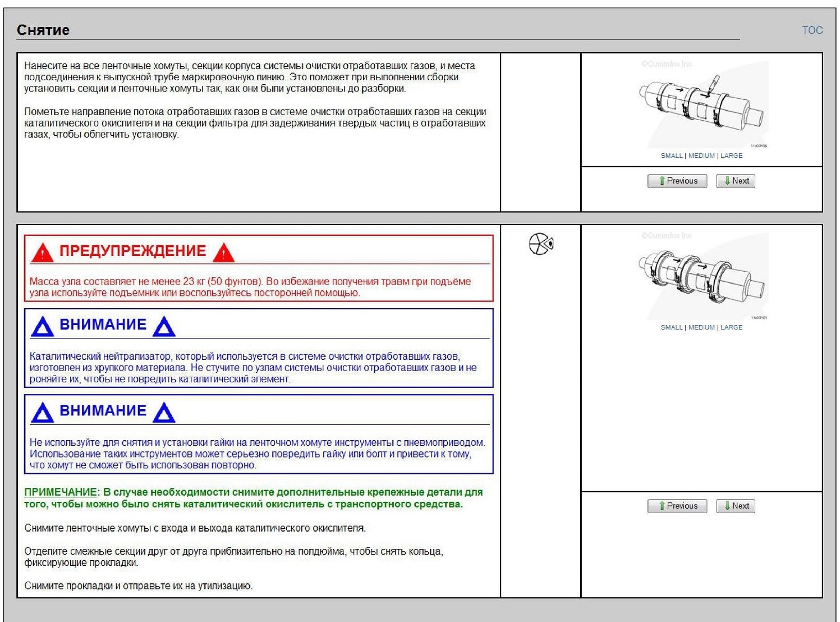Viewport: 840px width, 622px height.
Task: Open LARGE size of second illustration
Action: [x=731, y=327]
